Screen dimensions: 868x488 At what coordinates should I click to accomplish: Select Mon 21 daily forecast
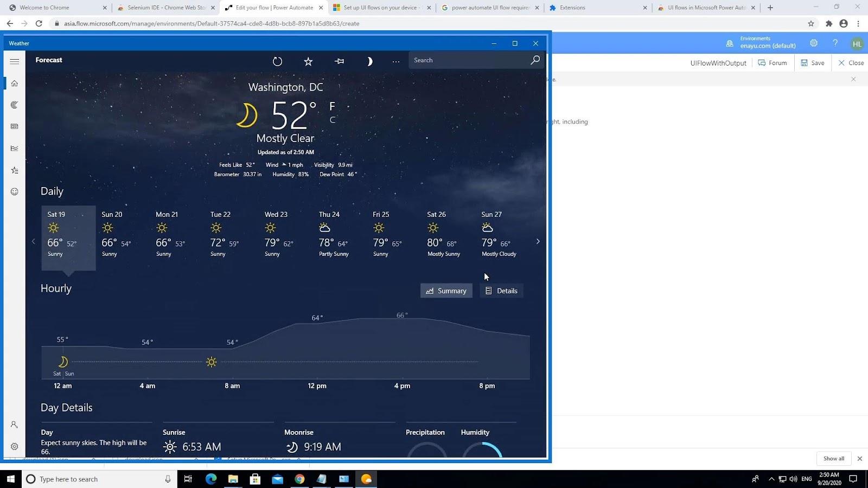(x=177, y=237)
